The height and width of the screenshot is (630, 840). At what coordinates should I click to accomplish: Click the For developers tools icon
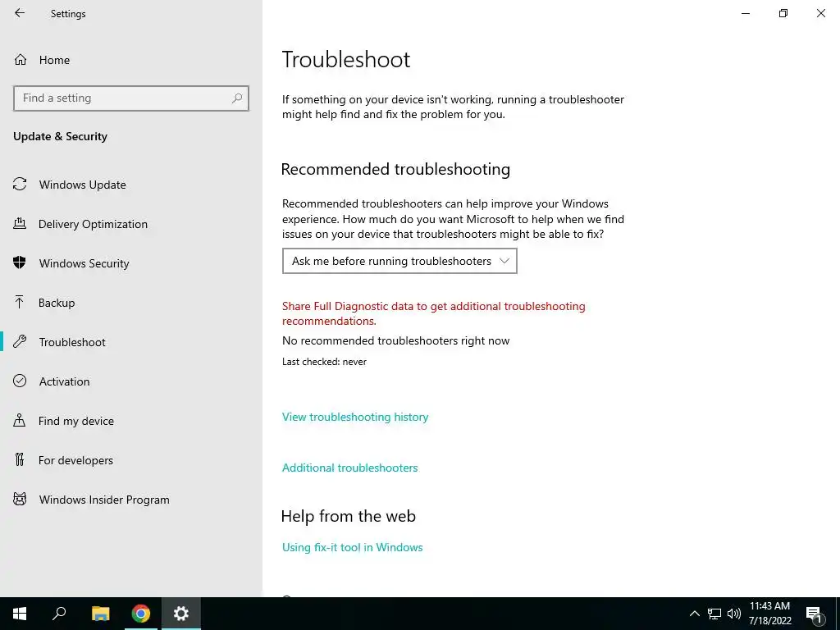(x=20, y=459)
